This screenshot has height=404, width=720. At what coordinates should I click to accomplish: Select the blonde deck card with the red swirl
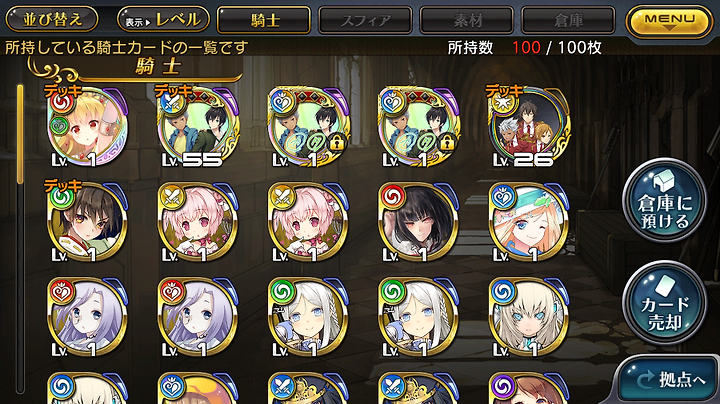click(x=87, y=126)
